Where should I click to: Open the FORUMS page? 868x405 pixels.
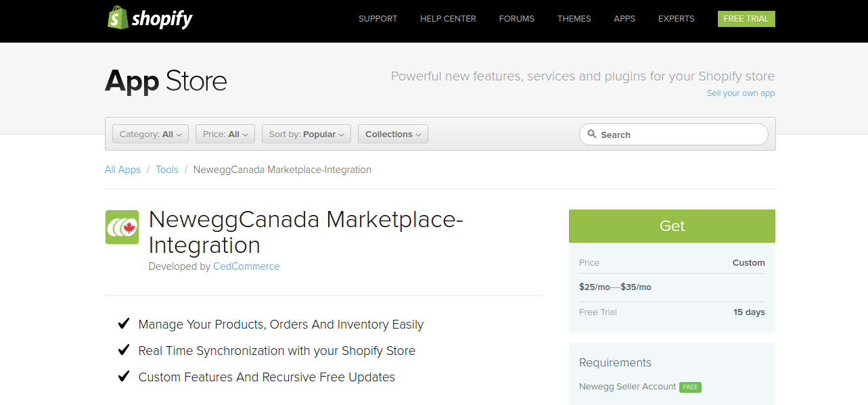pyautogui.click(x=516, y=18)
